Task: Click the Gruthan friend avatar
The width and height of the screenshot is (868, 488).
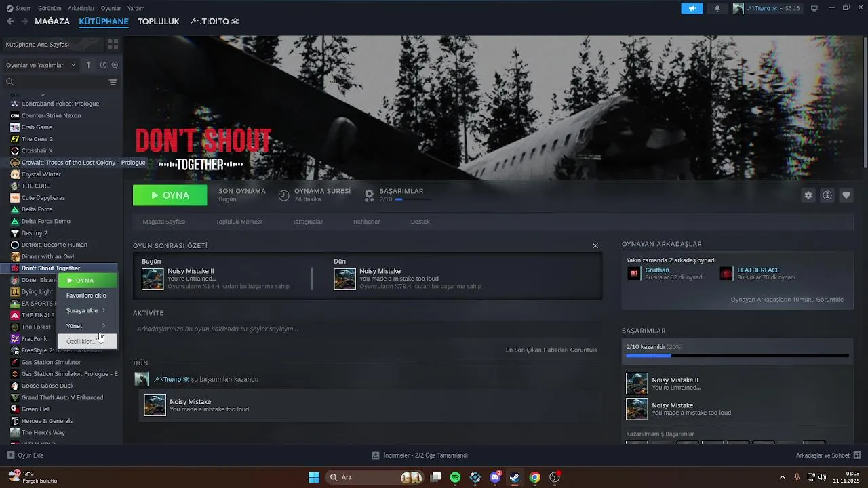Action: pos(634,273)
